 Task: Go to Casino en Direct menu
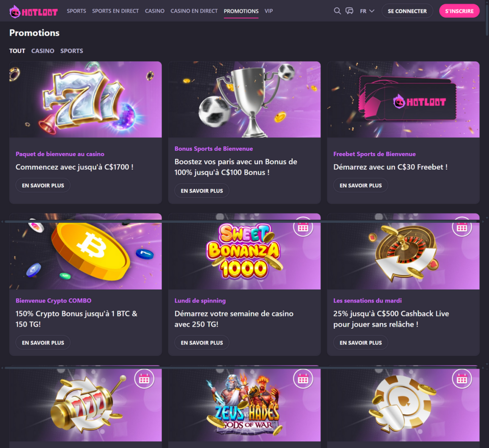(x=194, y=11)
